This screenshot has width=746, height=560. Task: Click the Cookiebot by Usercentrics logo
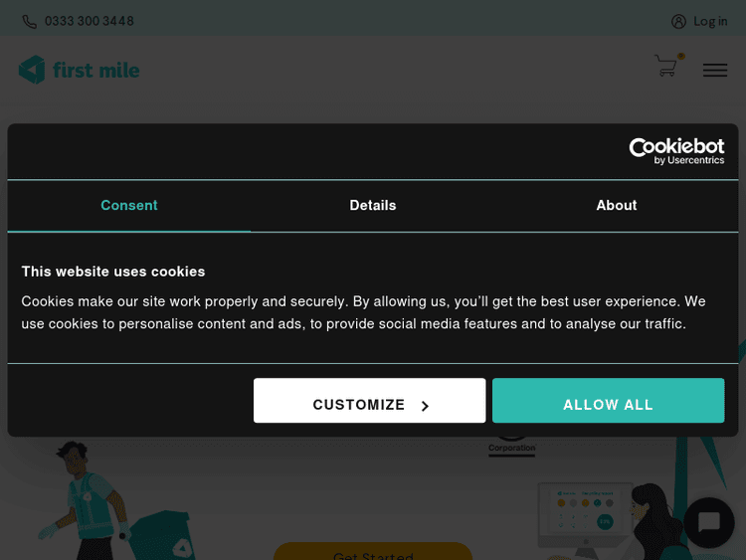pos(676,151)
